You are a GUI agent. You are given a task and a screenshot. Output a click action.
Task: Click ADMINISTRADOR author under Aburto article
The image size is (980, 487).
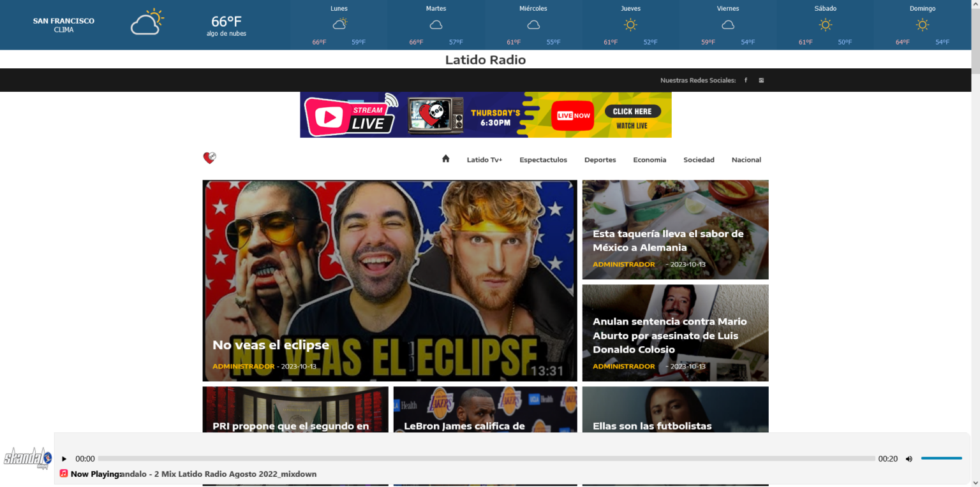point(624,367)
